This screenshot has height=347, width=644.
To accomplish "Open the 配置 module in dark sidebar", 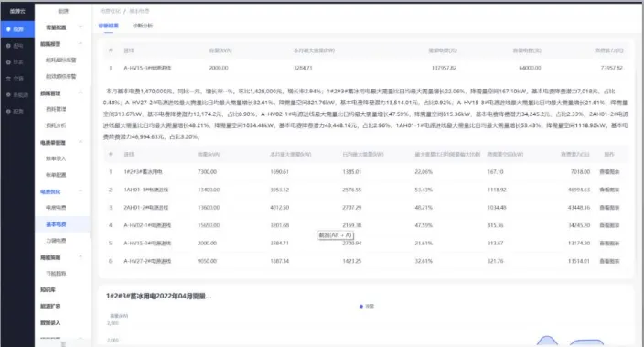I will 17,111.
